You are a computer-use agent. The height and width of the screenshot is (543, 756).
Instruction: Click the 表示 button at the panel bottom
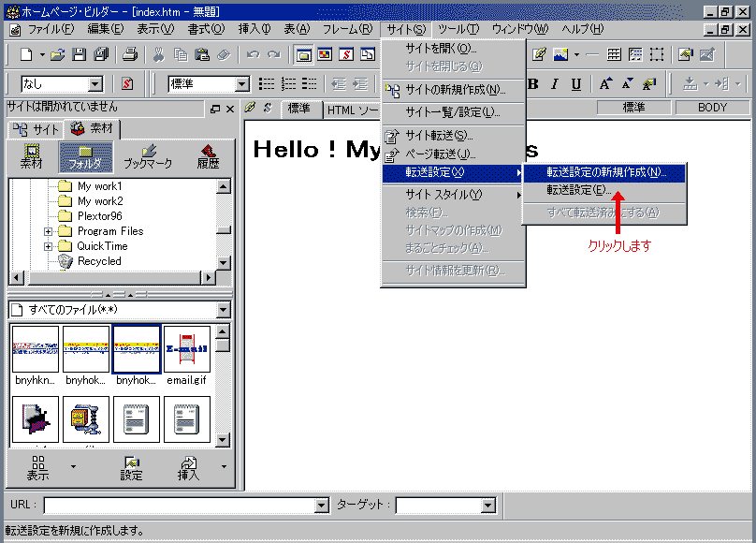(38, 468)
